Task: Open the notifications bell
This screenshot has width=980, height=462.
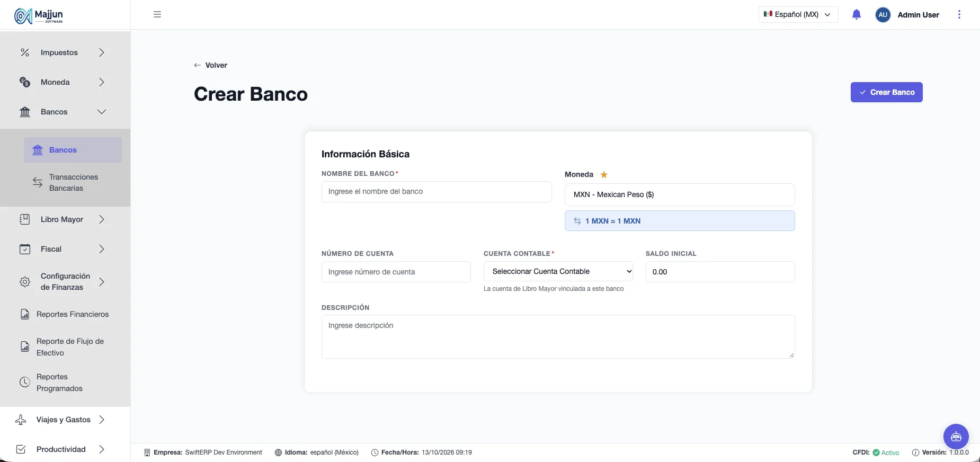Action: click(857, 14)
